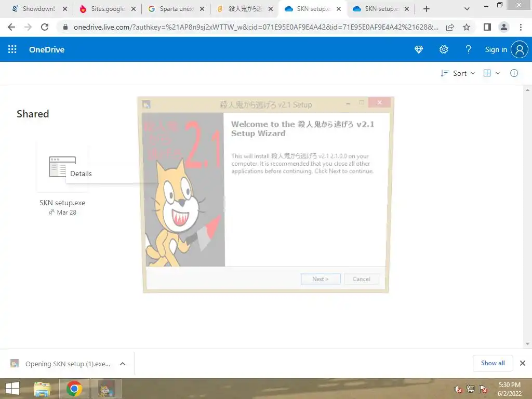Open the Windows Start button

12,389
